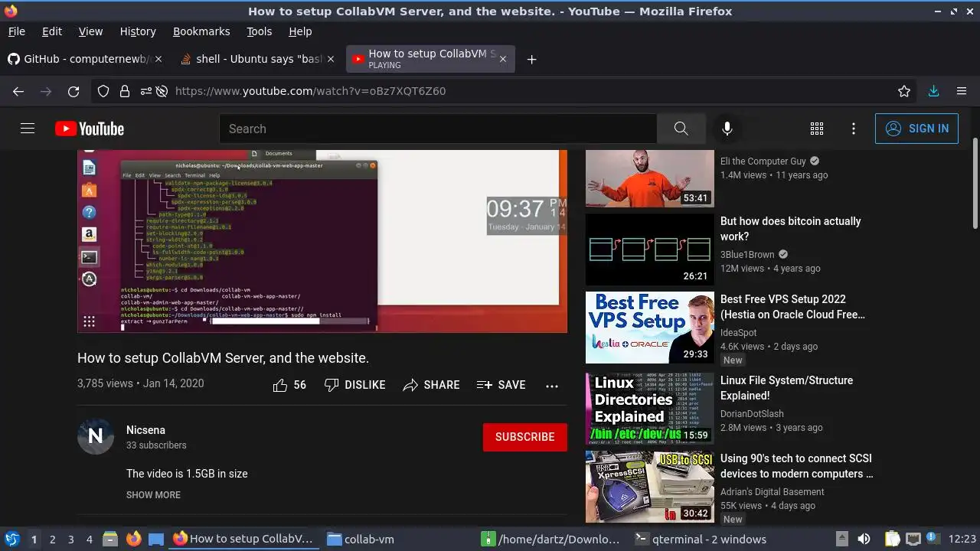Open Linux File System/Structure Explained title
Screen dimensions: 980x551
point(786,388)
